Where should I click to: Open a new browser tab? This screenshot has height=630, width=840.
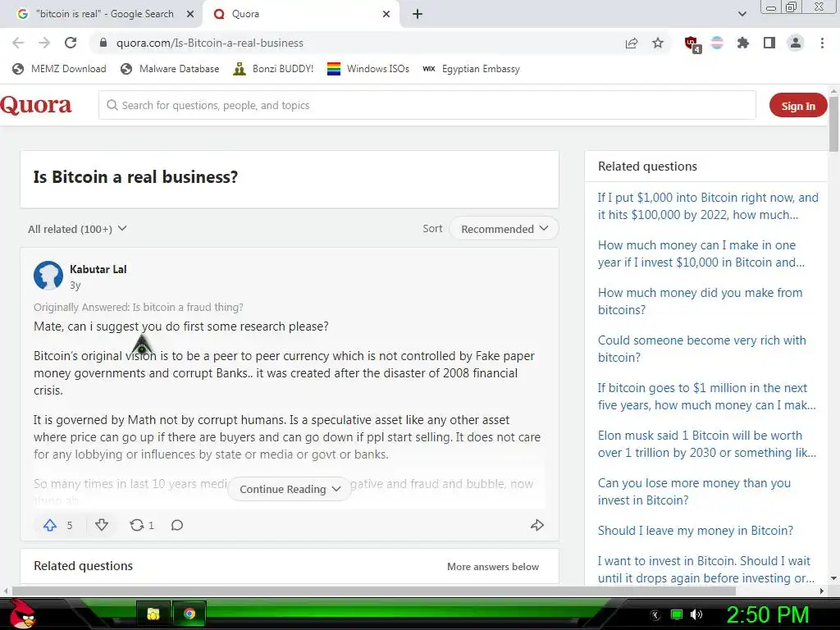point(418,14)
